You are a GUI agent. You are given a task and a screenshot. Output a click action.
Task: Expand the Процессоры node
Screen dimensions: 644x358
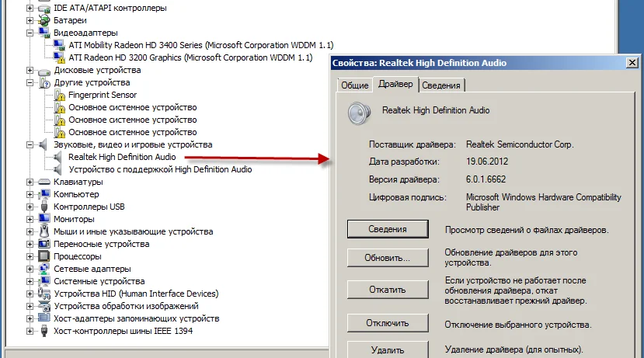pos(30,256)
